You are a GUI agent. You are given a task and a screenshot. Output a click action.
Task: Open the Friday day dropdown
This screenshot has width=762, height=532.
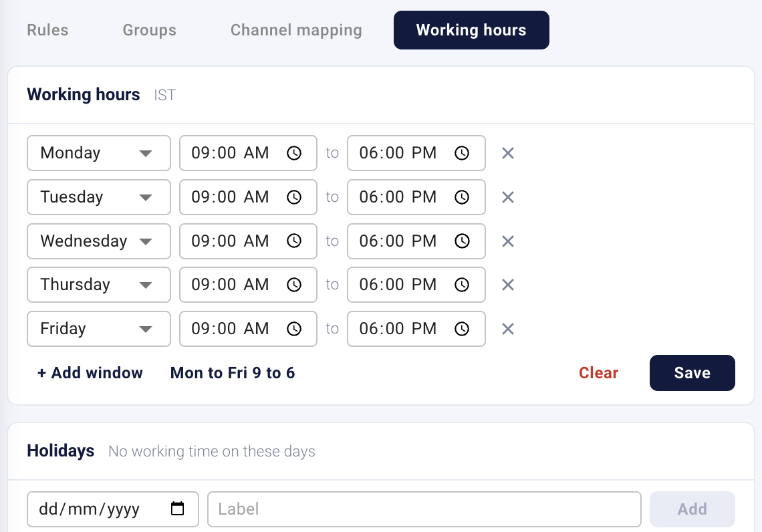(x=99, y=329)
